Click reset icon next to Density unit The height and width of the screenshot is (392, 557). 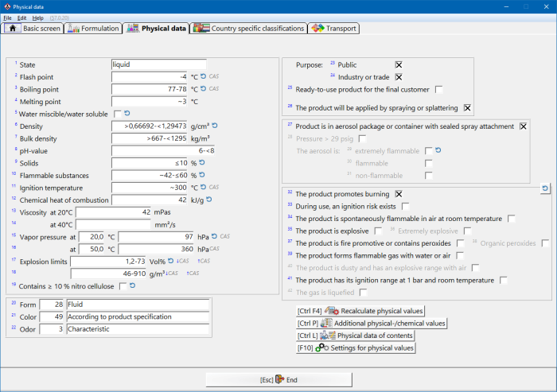214,126
